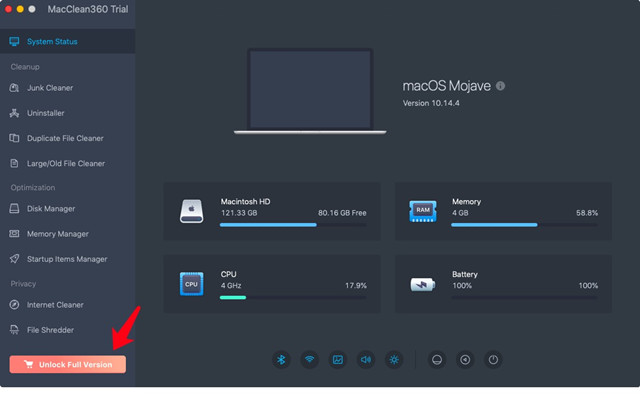Image resolution: width=640 pixels, height=397 pixels.
Task: Minimize the window with the yellow button
Action: [x=20, y=9]
